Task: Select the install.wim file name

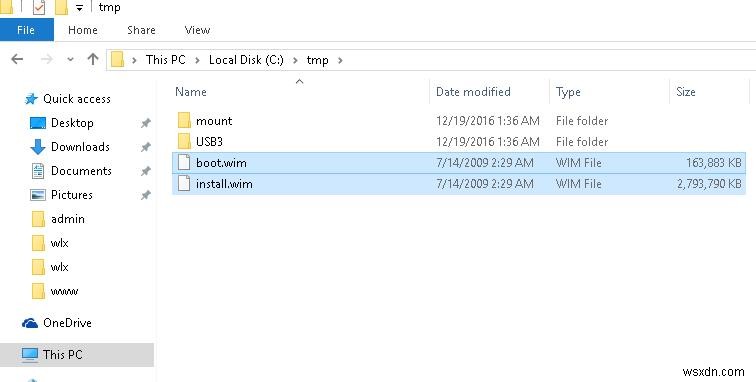Action: tap(224, 184)
